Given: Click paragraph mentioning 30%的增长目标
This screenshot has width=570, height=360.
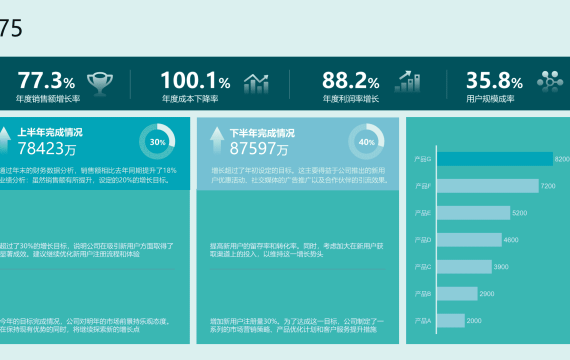Looking at the screenshot, I should point(87,250).
